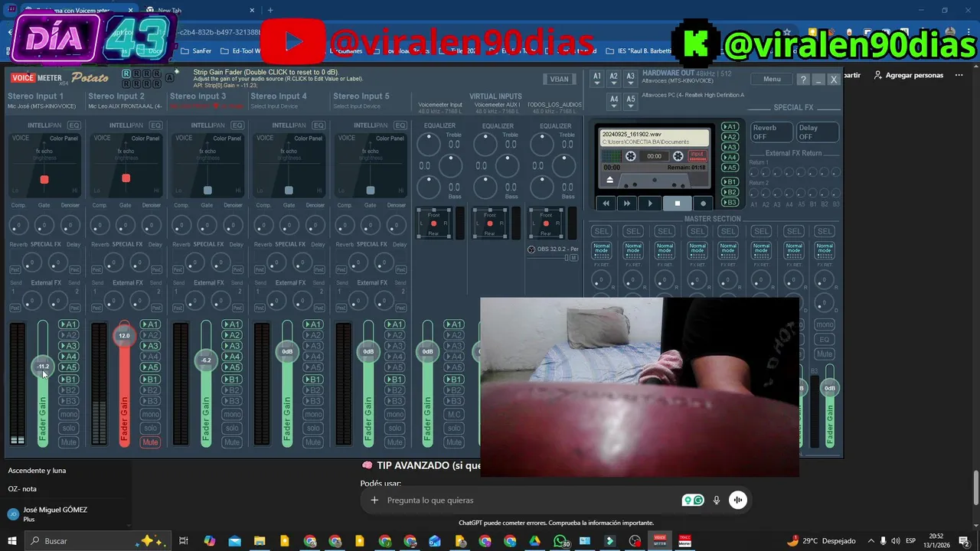This screenshot has width=980, height=551.
Task: Toggle A1 bus on Stereo Input 1
Action: point(69,324)
